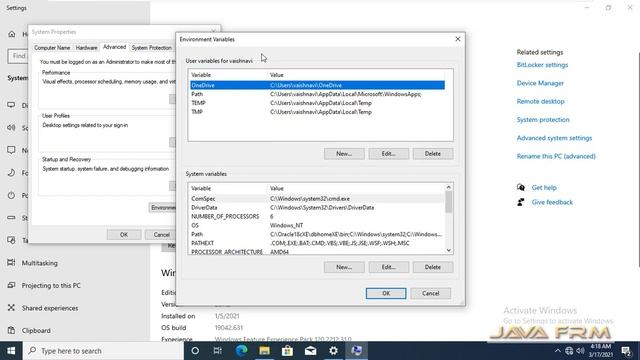Select the user Path variable row
Image resolution: width=640 pixels, height=360 pixels.
pyautogui.click(x=317, y=94)
